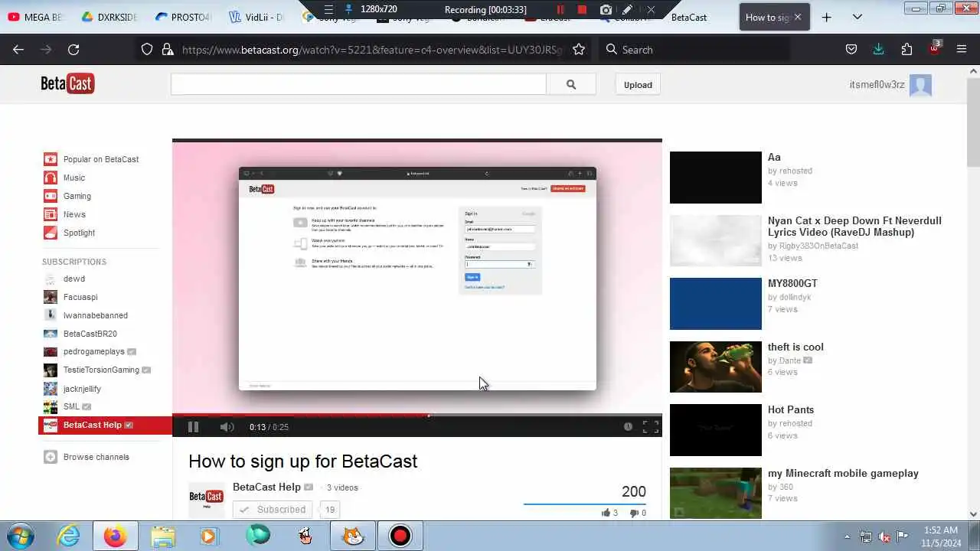980x551 pixels.
Task: Open the theft is cool video thumbnail
Action: point(716,367)
